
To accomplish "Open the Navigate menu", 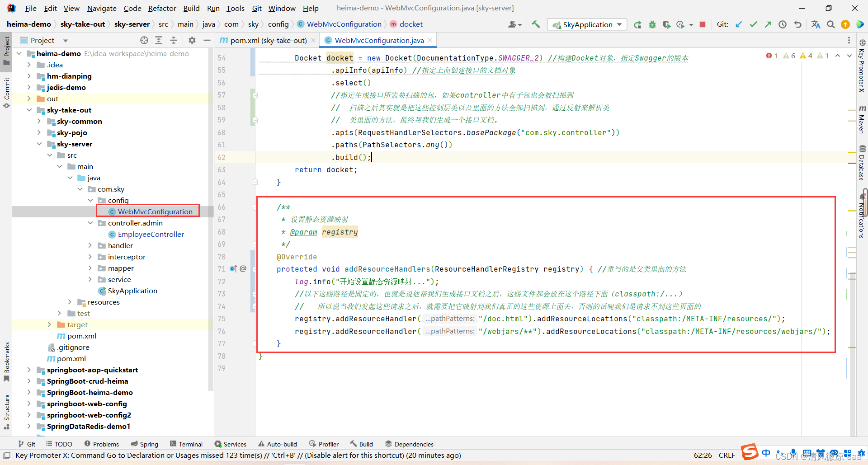I will point(102,8).
